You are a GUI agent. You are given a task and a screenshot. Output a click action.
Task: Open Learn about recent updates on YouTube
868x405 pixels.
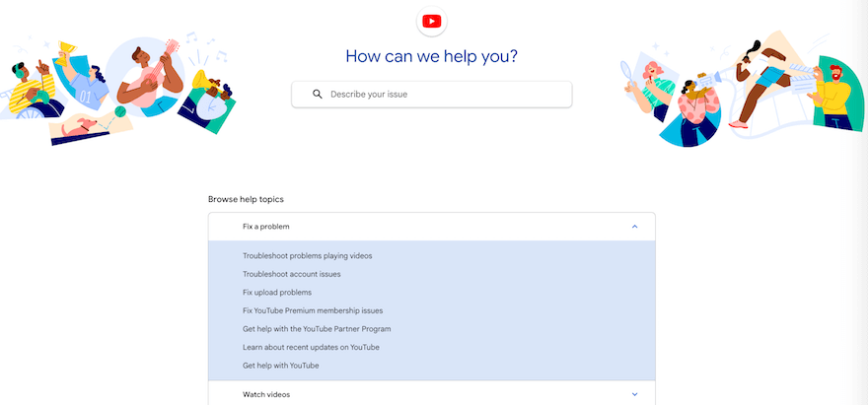click(311, 347)
